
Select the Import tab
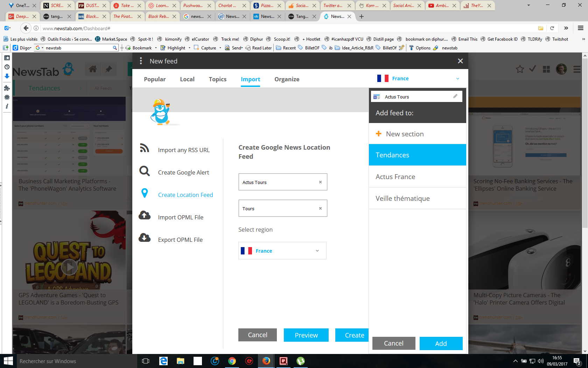(x=250, y=79)
